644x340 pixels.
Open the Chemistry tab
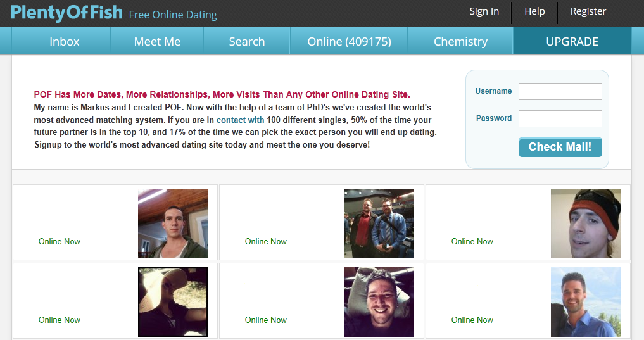pos(460,41)
